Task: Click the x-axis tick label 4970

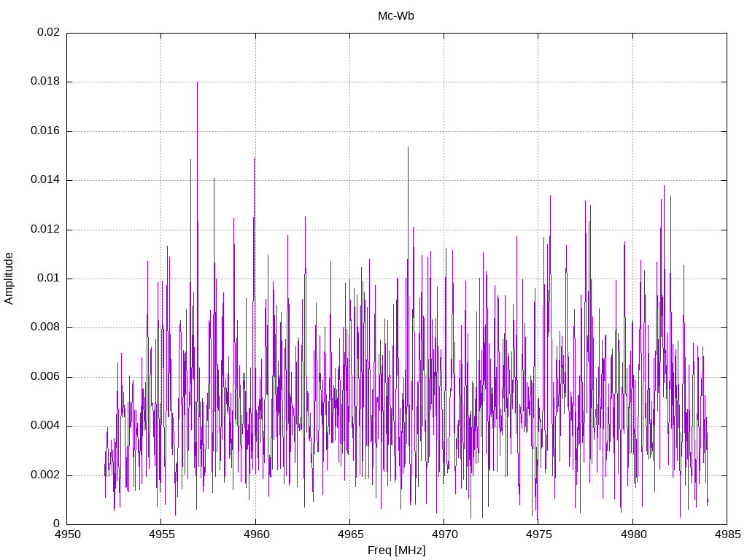Action: pyautogui.click(x=444, y=534)
